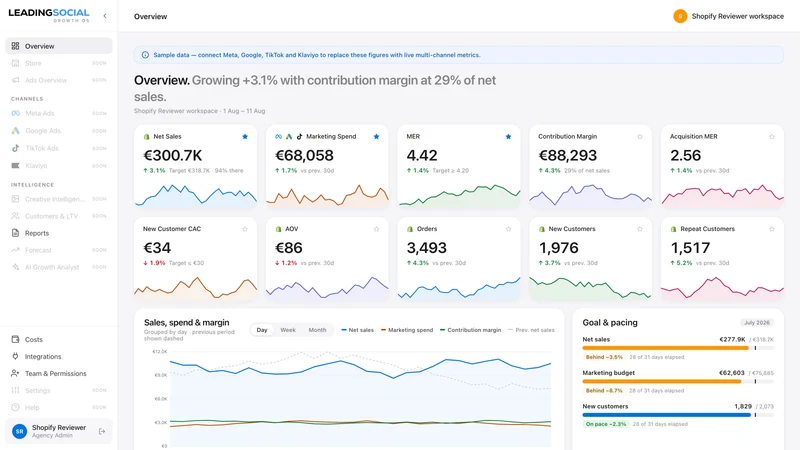Viewport: 800px width, 450px height.
Task: Click the Marketing budget pacing progress bar
Action: pos(678,381)
